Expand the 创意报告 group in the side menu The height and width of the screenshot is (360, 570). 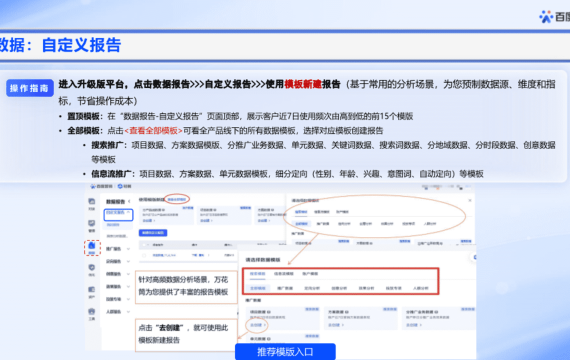128,274
